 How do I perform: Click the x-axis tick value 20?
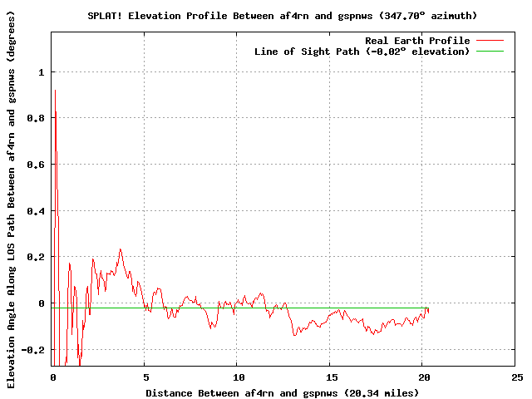(x=424, y=377)
